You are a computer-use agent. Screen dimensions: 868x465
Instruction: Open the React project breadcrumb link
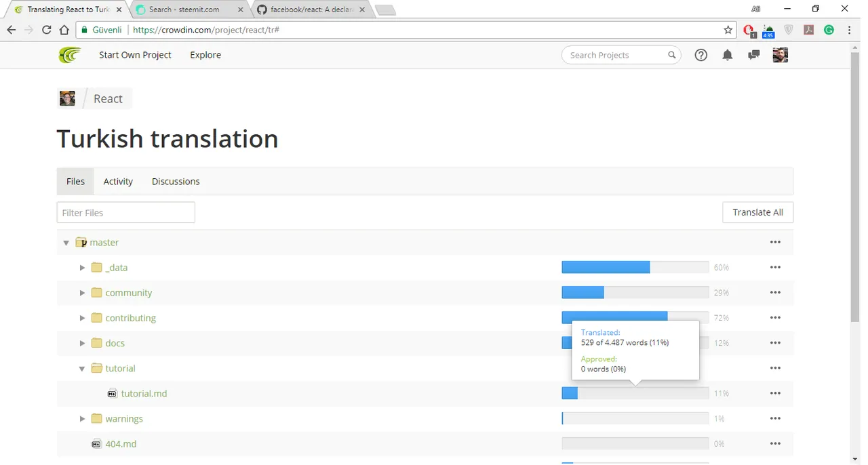coord(108,98)
